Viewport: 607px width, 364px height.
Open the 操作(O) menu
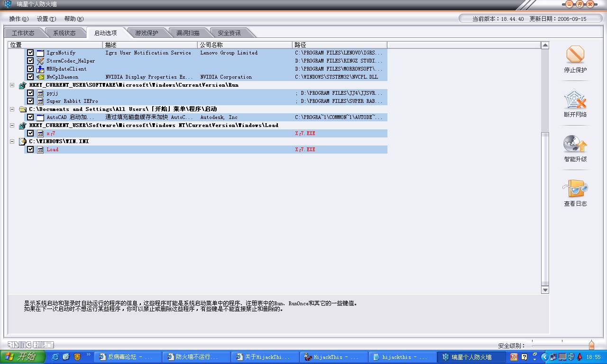[x=19, y=19]
